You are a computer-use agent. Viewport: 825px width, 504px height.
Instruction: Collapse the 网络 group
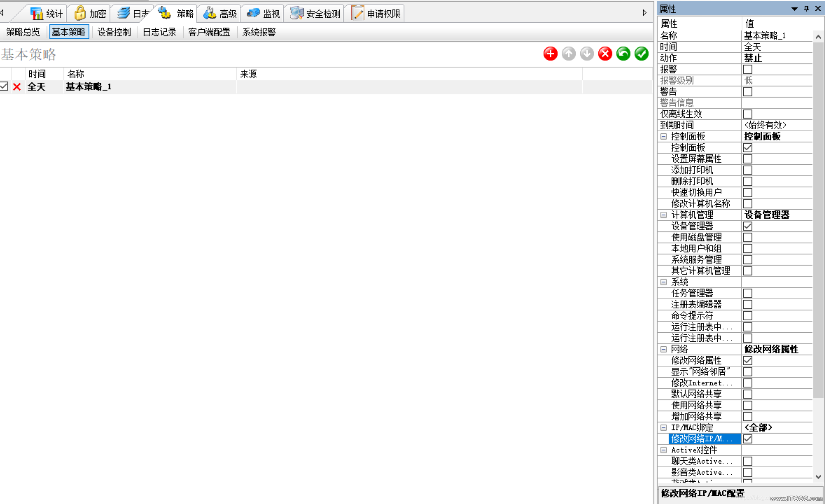pyautogui.click(x=664, y=349)
